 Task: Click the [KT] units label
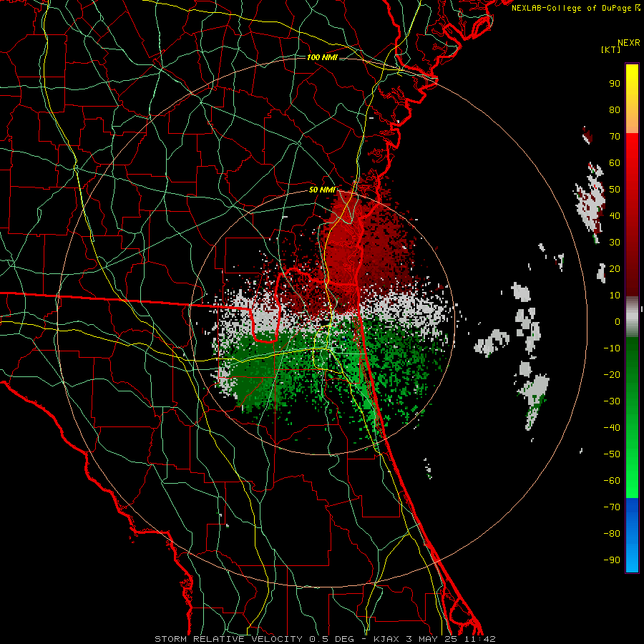click(611, 49)
